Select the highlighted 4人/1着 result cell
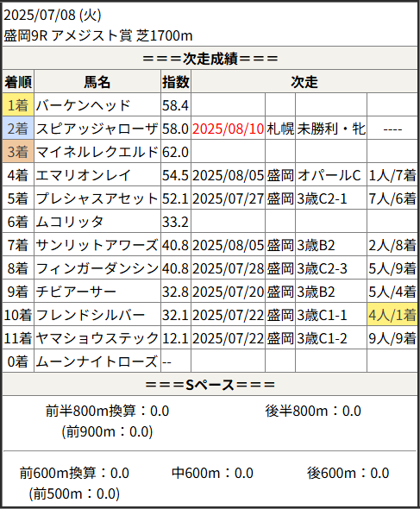Viewport: 420px width, 509px height. pyautogui.click(x=392, y=315)
